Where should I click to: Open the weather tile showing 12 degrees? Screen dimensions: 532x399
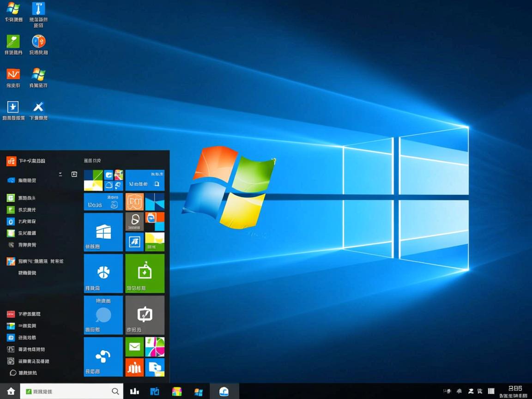point(103,202)
